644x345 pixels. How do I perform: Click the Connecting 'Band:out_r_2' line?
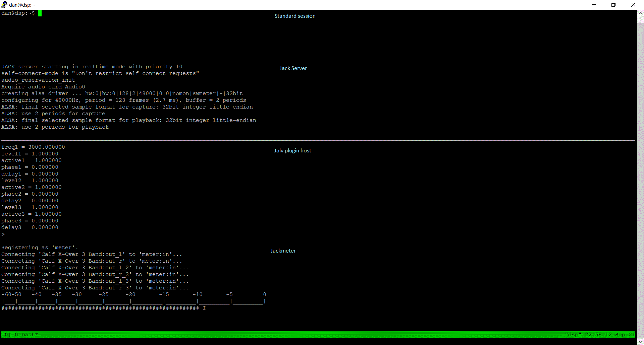pos(95,274)
